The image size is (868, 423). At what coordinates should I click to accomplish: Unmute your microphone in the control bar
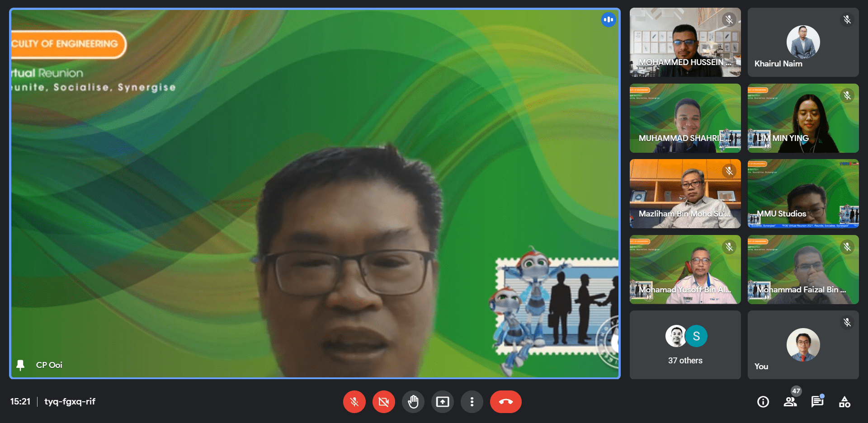coord(354,402)
